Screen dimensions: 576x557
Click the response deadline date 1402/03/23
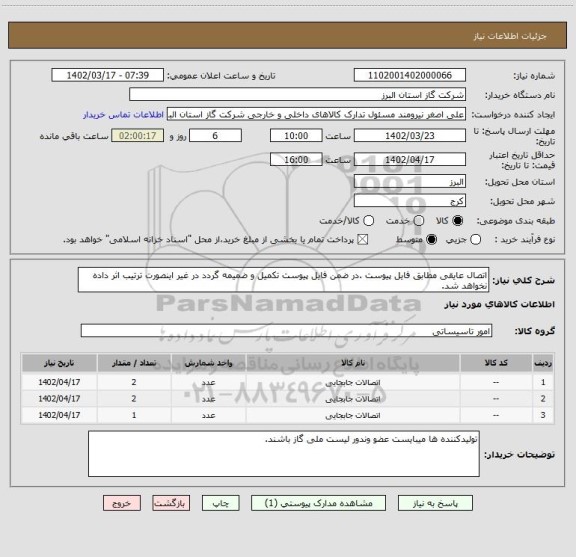tap(410, 136)
